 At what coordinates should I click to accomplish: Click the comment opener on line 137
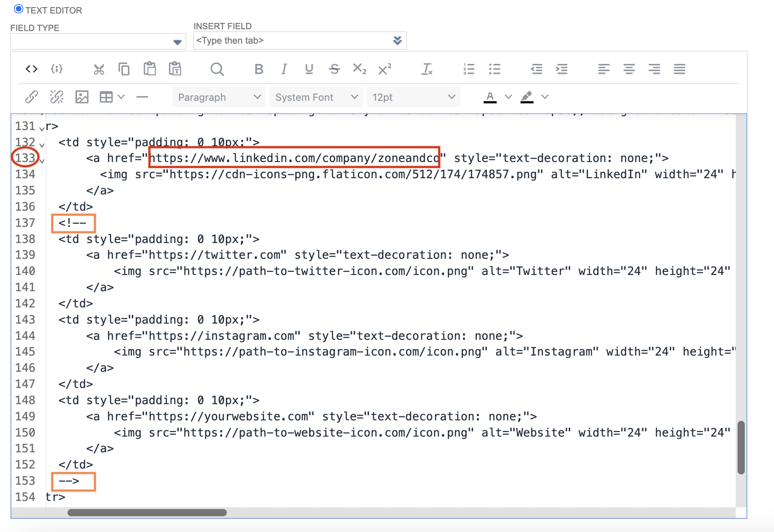coord(72,223)
